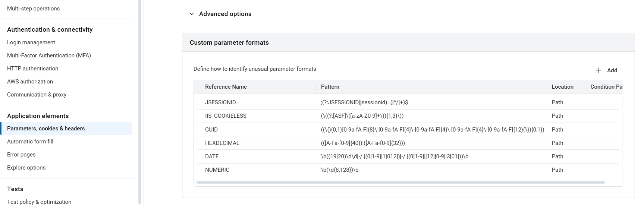
Task: Click the Location column header
Action: [562, 87]
